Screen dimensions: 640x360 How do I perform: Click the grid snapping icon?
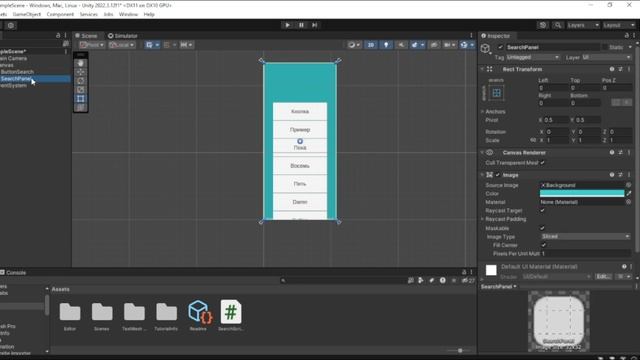pos(167,45)
